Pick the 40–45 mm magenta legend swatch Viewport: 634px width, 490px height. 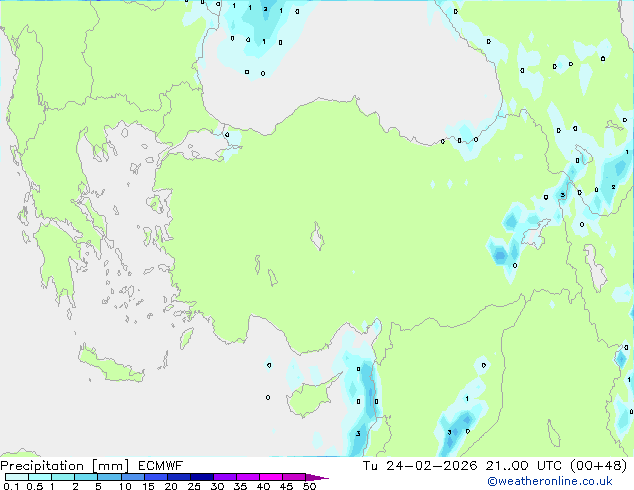click(x=271, y=477)
